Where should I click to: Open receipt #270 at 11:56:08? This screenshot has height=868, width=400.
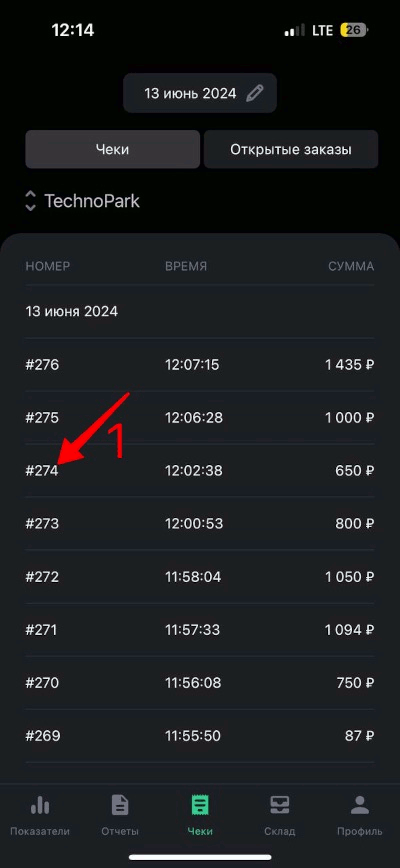[x=200, y=683]
